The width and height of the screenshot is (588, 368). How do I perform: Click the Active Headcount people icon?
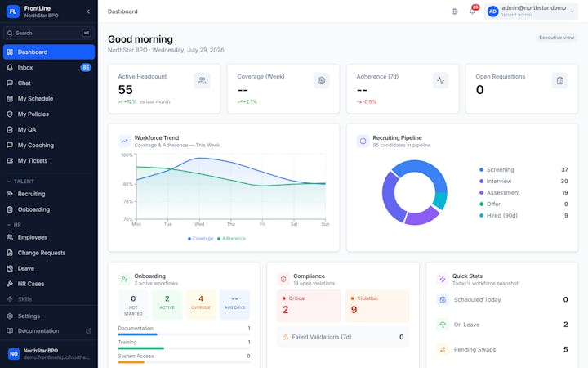(x=203, y=80)
